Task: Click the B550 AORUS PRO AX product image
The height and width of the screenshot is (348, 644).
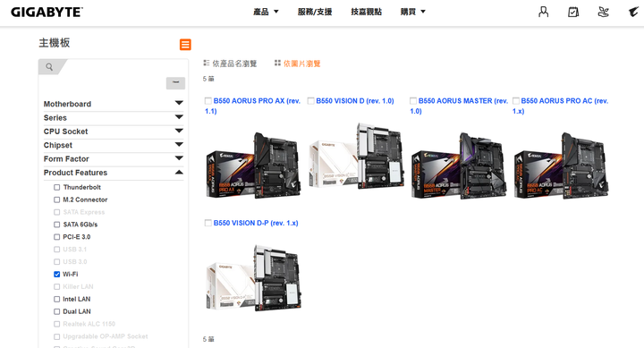Action: 253,166
